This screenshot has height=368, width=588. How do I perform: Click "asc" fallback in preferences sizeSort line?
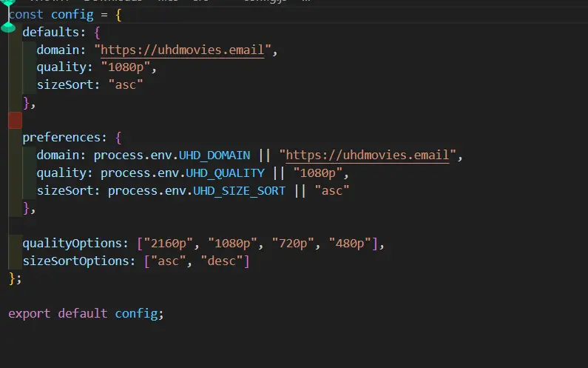tap(332, 190)
